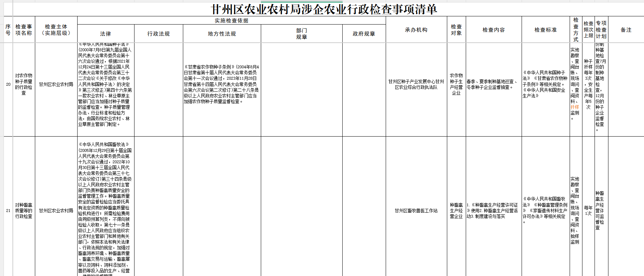The width and height of the screenshot is (644, 276).
Task: Click the 政府规章 sub-header cell
Action: (x=364, y=34)
